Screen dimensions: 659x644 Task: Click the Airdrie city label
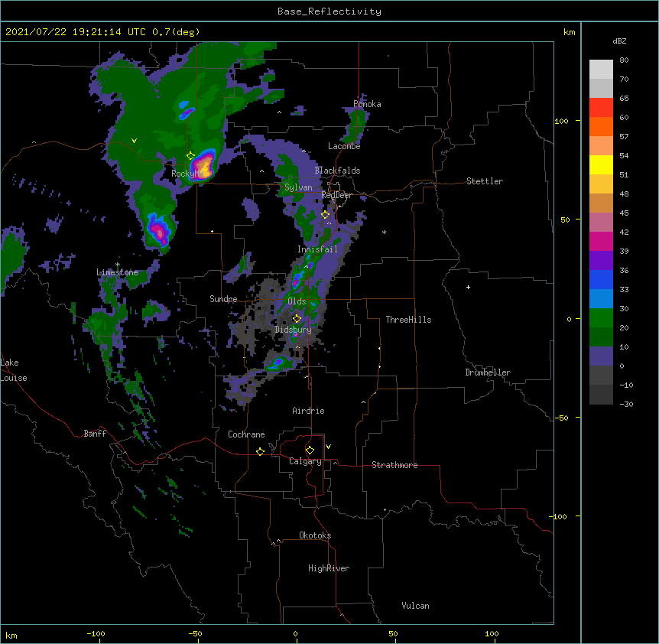(309, 411)
